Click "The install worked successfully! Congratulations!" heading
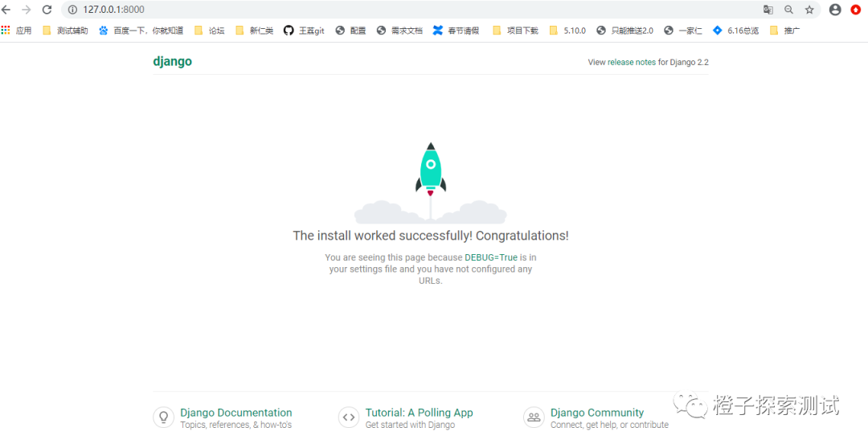 pyautogui.click(x=431, y=236)
